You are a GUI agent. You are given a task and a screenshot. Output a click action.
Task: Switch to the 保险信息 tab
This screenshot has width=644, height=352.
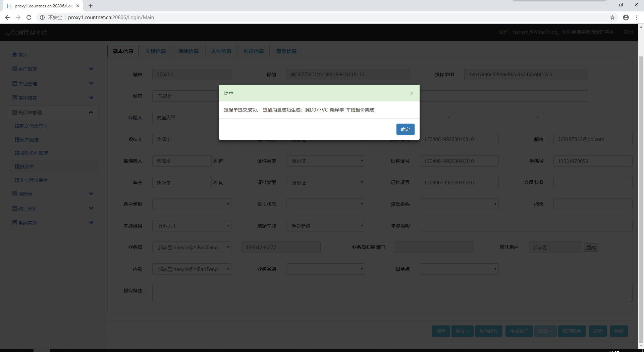tap(188, 51)
